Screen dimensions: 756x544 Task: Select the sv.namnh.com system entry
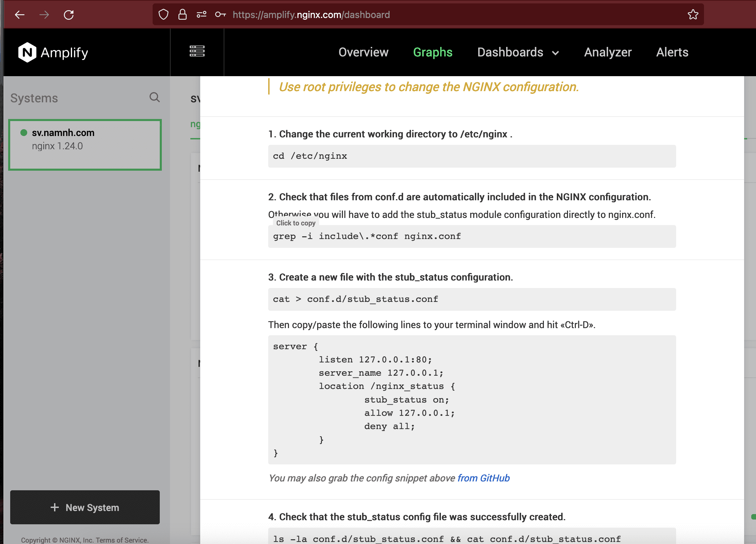[x=85, y=144]
